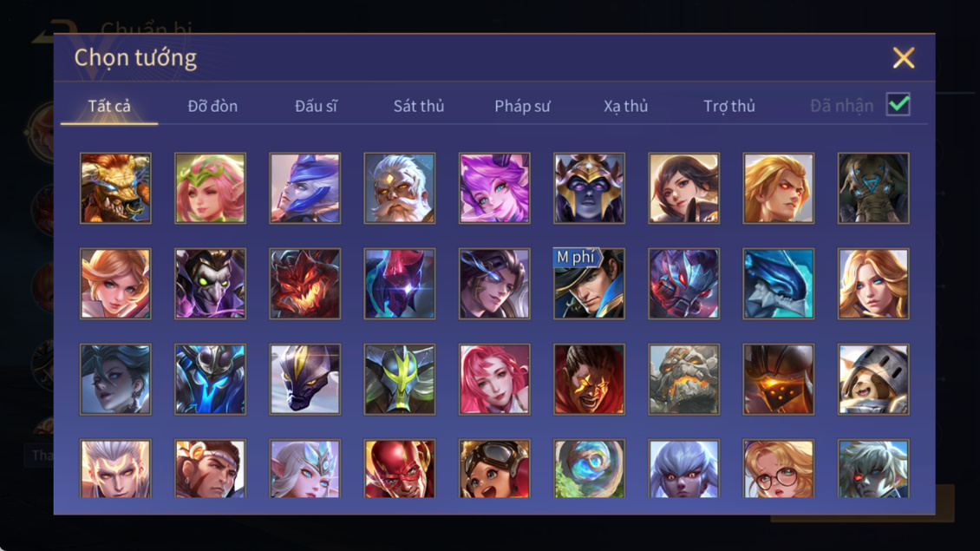This screenshot has width=980, height=551.
Task: Switch to the 'Trợ thủ' tab
Action: point(729,107)
